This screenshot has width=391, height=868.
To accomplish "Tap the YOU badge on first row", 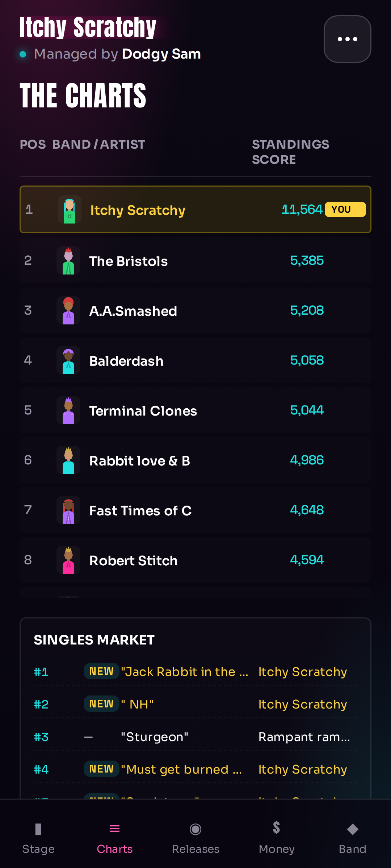I will tap(345, 209).
